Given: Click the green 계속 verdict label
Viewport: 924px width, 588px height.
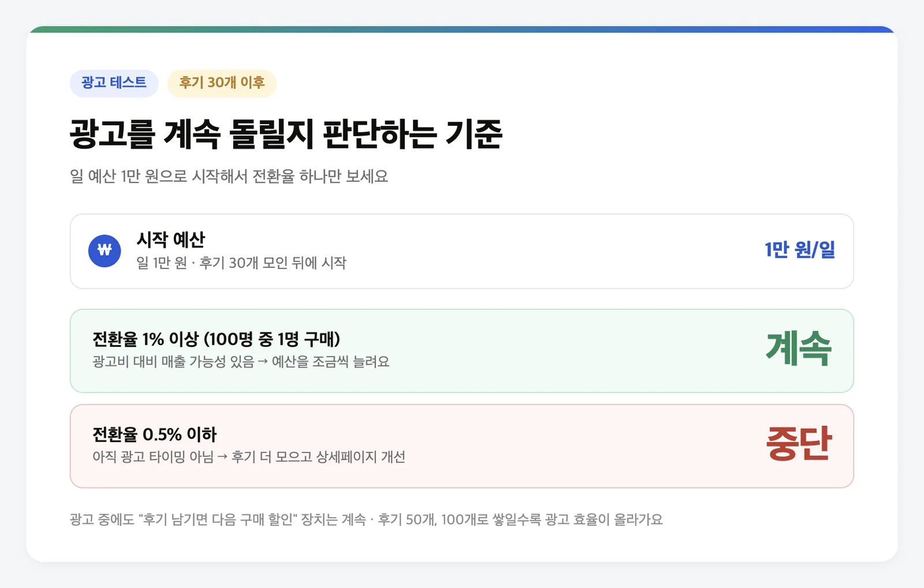Looking at the screenshot, I should 799,349.
